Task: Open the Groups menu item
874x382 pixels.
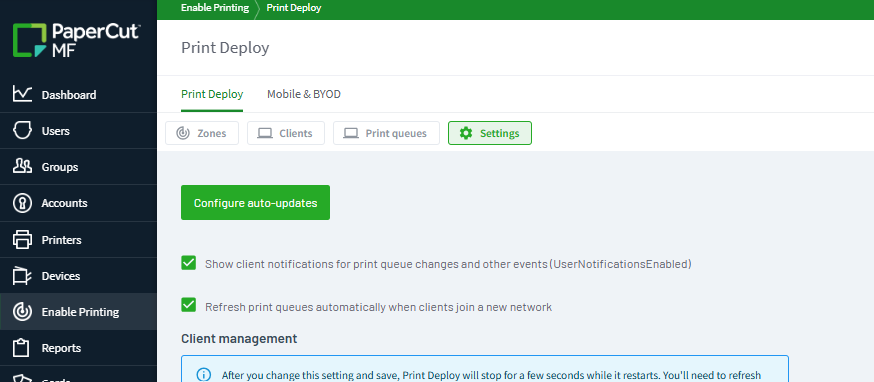Action: 78,167
